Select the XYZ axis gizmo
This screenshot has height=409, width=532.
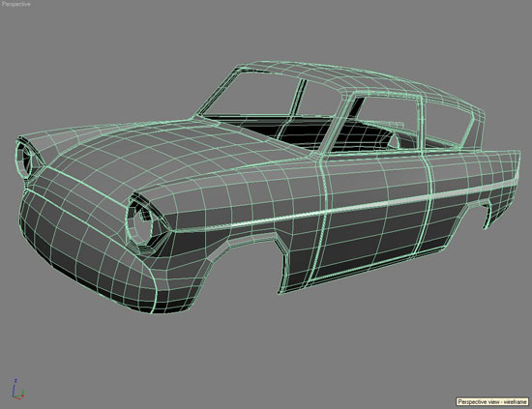(x=17, y=390)
